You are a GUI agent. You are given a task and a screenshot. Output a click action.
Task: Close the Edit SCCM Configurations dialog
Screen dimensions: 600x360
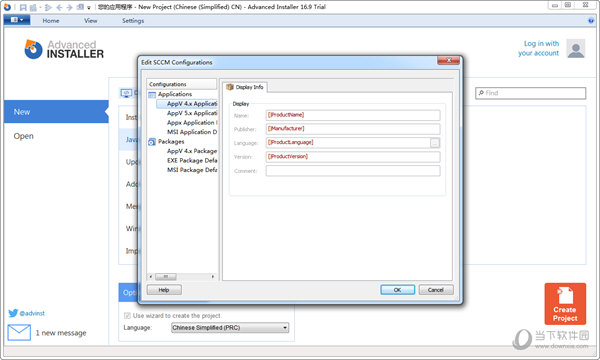[x=448, y=60]
